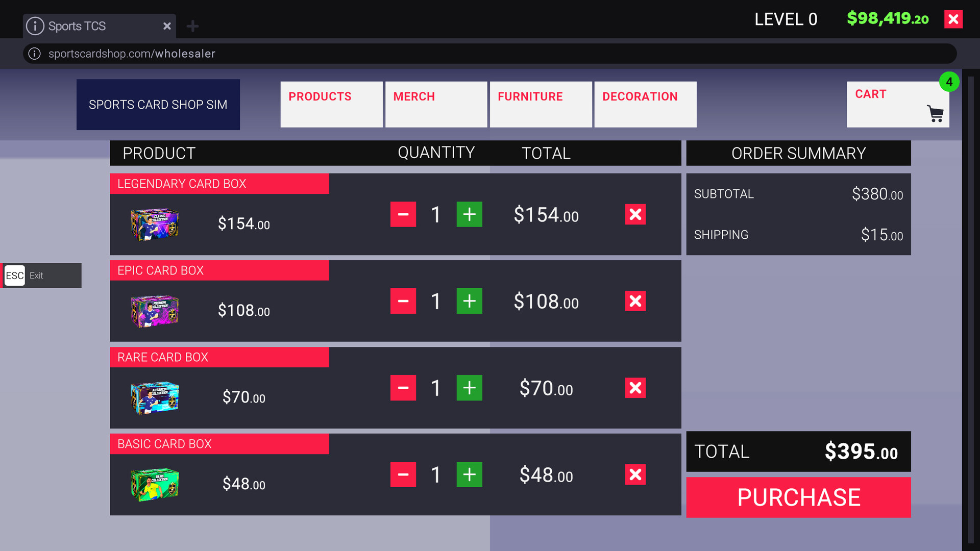The image size is (980, 551).
Task: Select the PRODUCTS navigation item
Action: pyautogui.click(x=331, y=104)
